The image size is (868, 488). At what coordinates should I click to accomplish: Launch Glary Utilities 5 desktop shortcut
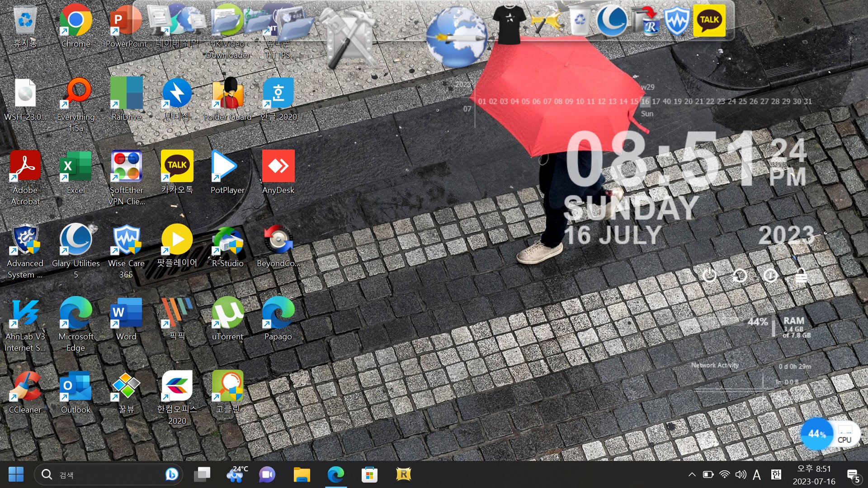[x=75, y=251]
